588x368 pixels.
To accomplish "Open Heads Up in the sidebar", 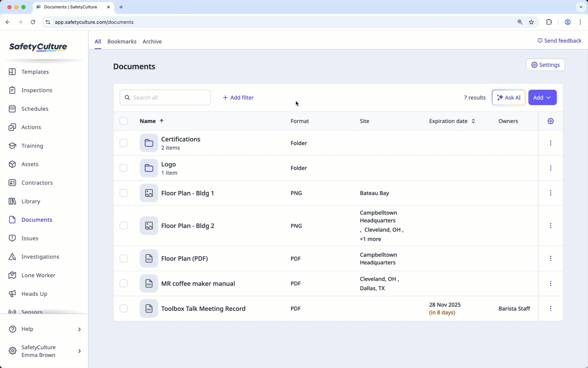I will tap(34, 294).
